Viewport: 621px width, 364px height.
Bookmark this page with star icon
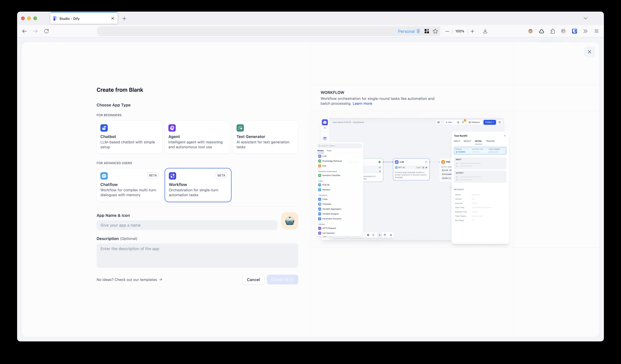click(435, 31)
